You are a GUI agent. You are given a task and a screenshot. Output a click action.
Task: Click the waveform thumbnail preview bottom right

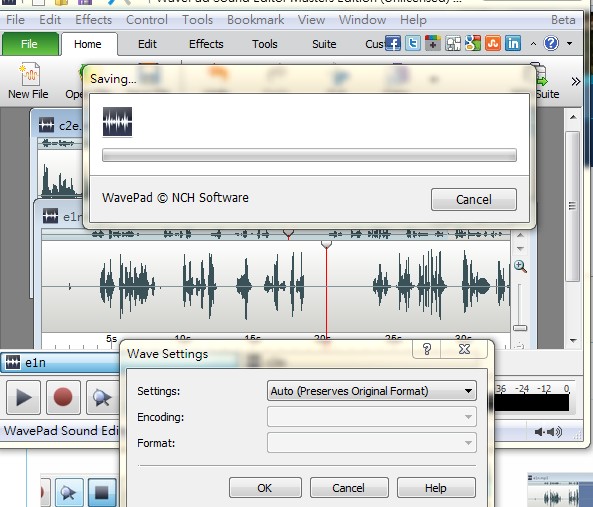click(560, 490)
